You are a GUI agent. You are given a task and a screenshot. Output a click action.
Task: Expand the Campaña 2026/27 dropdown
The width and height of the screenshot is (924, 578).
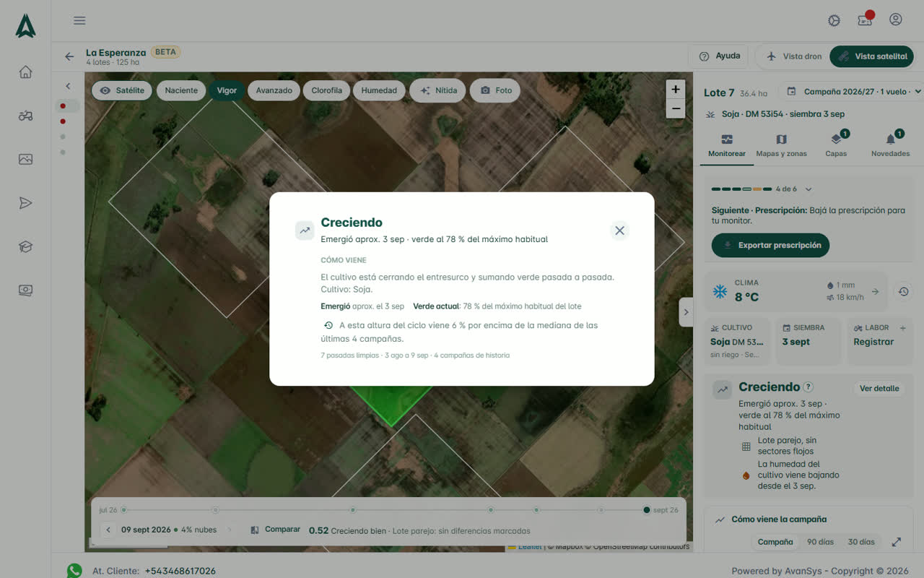tap(853, 92)
